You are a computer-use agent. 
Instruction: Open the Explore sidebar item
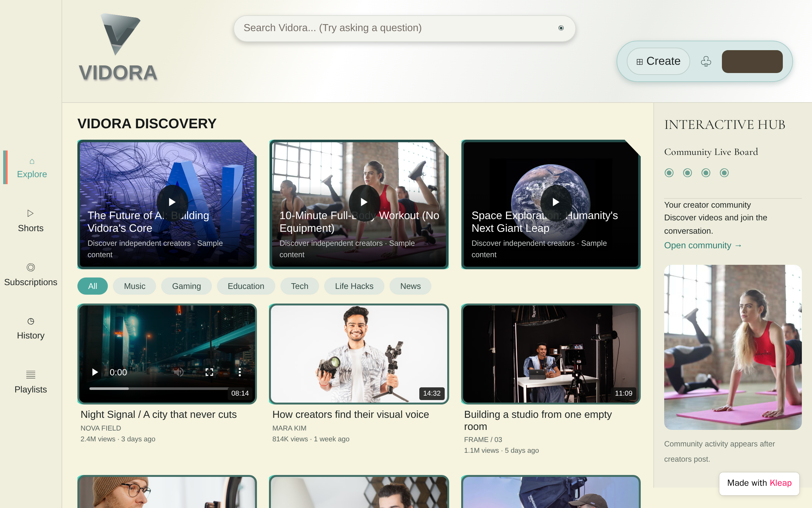[32, 168]
